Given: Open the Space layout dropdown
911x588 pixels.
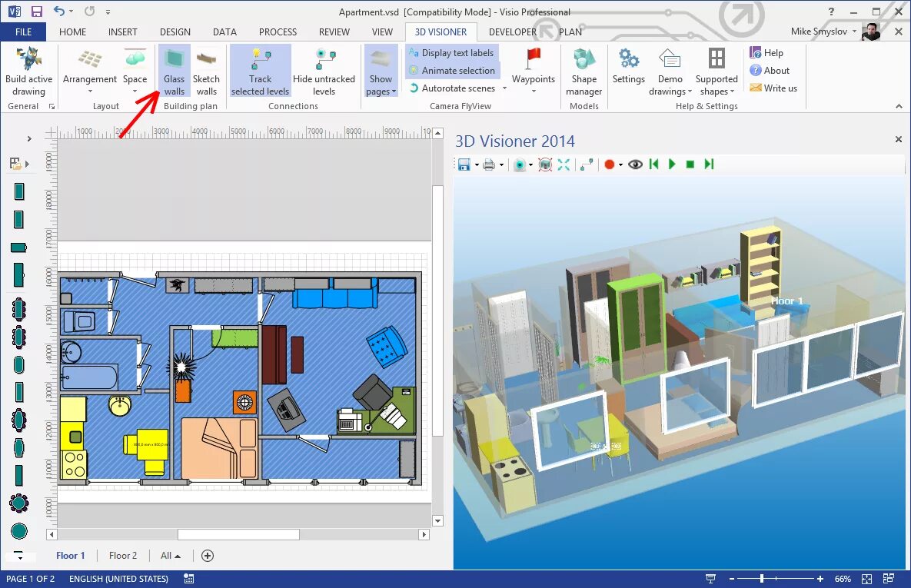Looking at the screenshot, I should tap(135, 71).
